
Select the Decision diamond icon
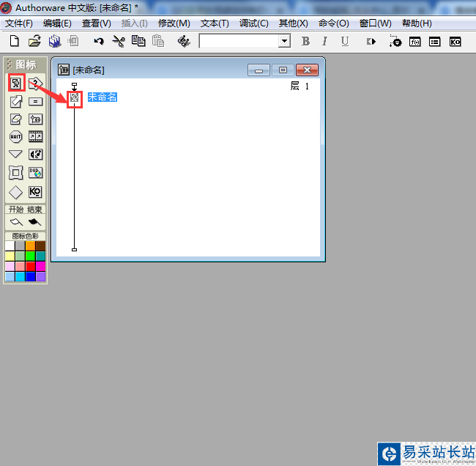tap(16, 192)
